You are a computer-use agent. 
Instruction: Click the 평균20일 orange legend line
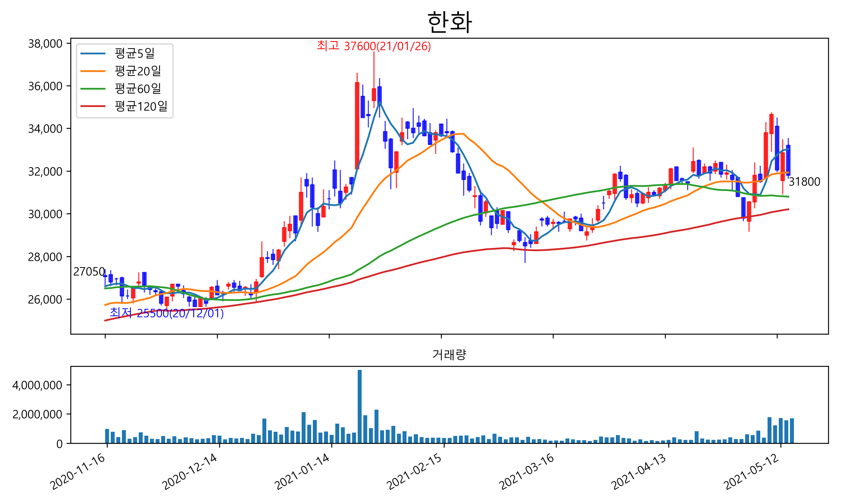point(93,71)
